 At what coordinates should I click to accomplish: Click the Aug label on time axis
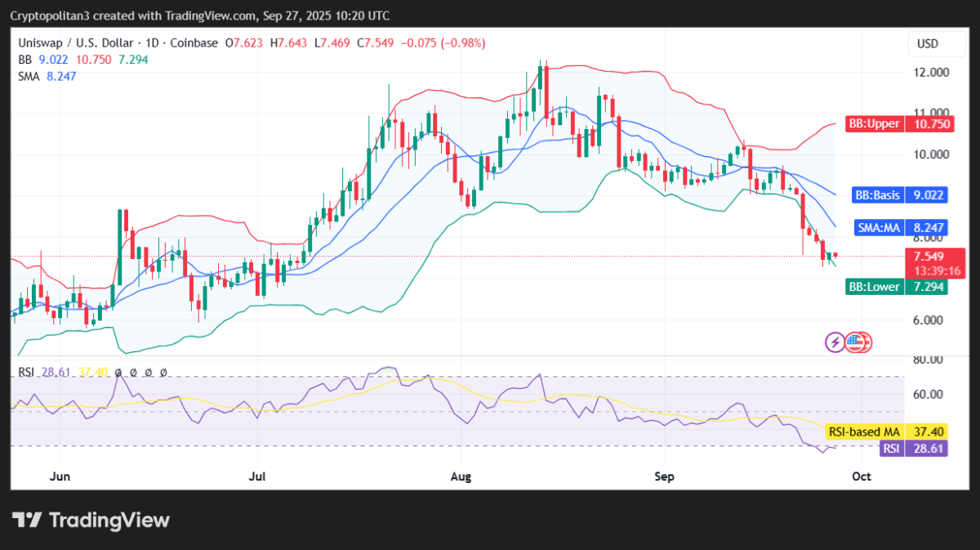pyautogui.click(x=461, y=476)
